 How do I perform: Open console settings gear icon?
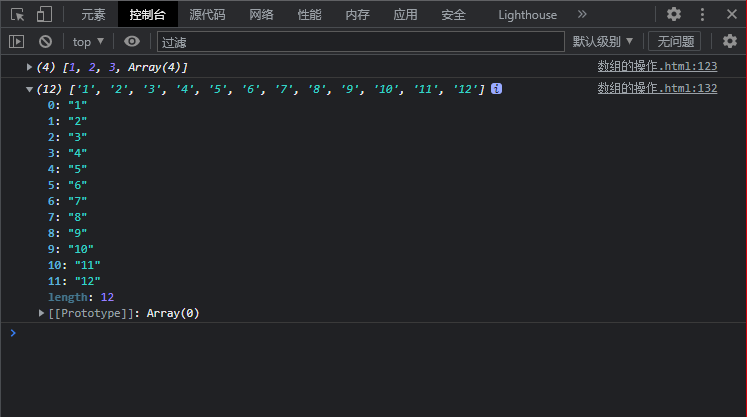730,41
